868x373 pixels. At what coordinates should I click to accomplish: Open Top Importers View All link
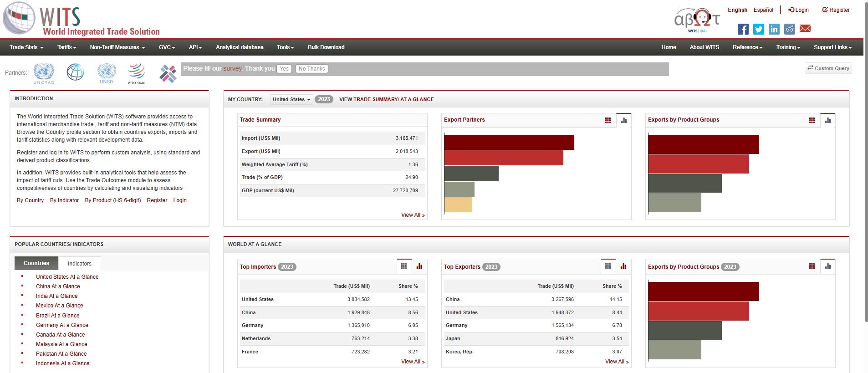(413, 362)
